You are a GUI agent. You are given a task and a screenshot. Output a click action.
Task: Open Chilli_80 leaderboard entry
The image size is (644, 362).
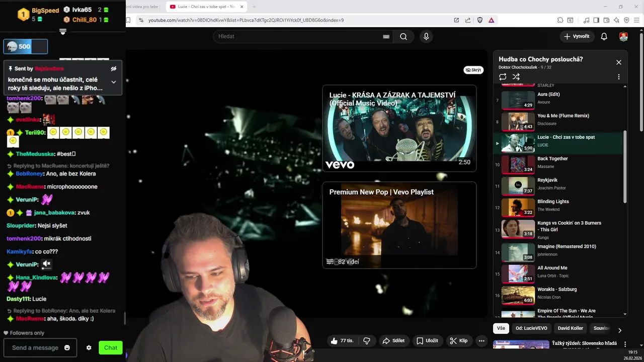[x=86, y=20]
